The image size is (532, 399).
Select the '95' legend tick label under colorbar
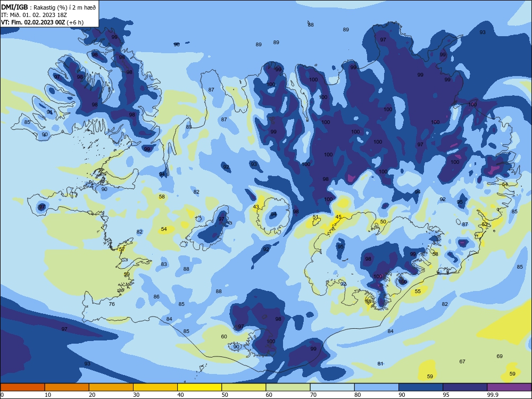446,395
